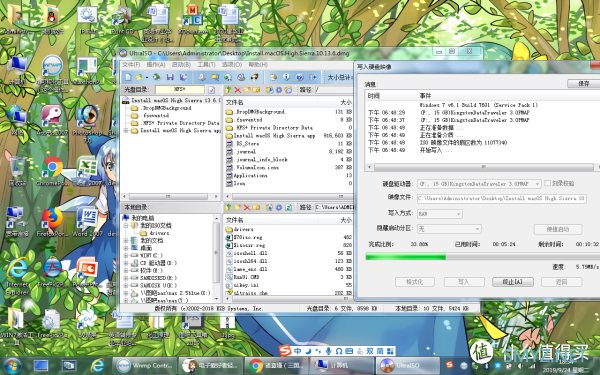Open the 文件(F) menu

pos(131,65)
